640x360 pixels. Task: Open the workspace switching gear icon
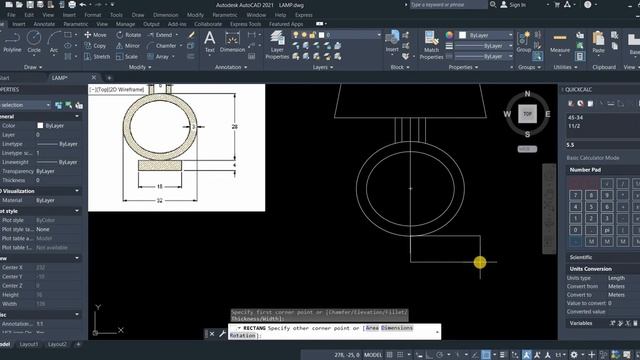[x=574, y=355]
